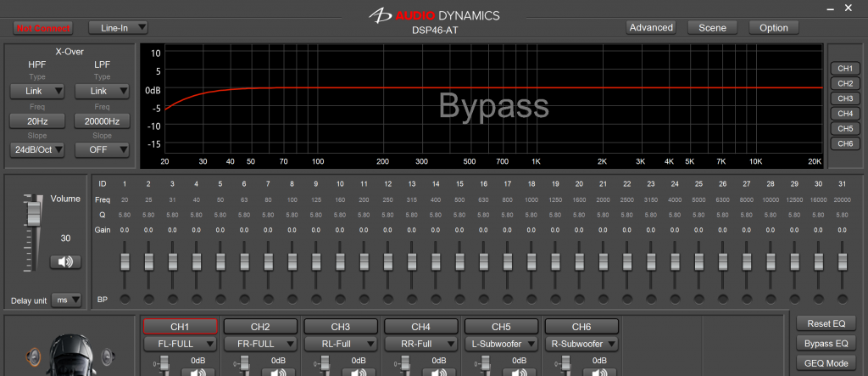The image size is (868, 376).
Task: Toggle bypass for EQ band 1
Action: (x=125, y=299)
